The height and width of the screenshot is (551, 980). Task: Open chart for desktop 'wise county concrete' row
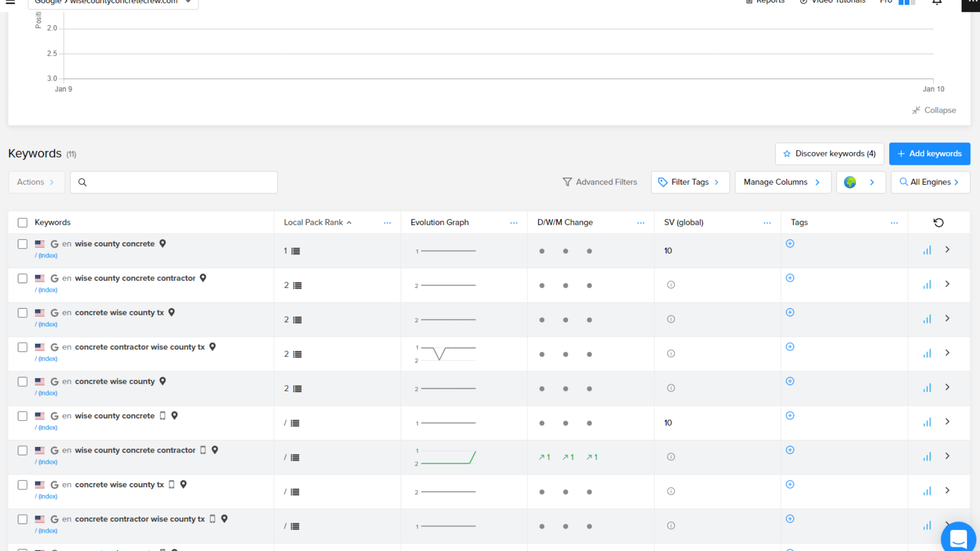pos(927,251)
